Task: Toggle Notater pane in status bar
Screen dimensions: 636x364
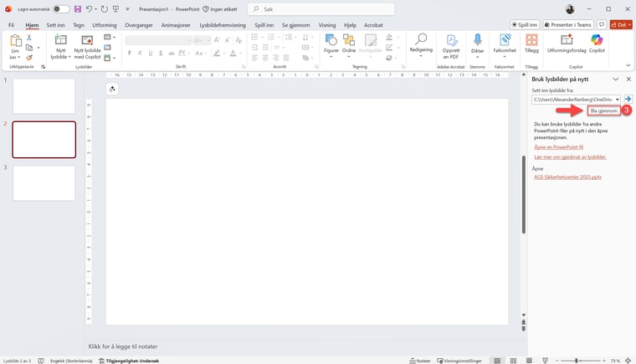Action: [420, 361]
